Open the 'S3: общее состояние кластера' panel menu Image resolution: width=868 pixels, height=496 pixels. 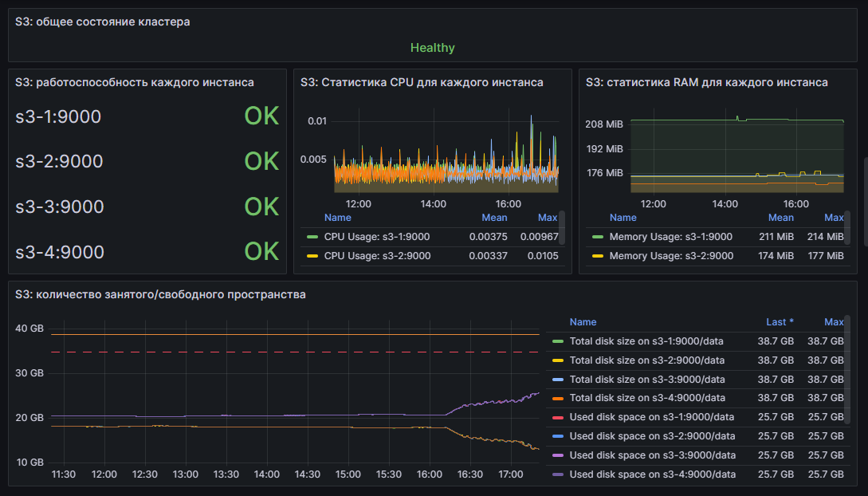[103, 22]
